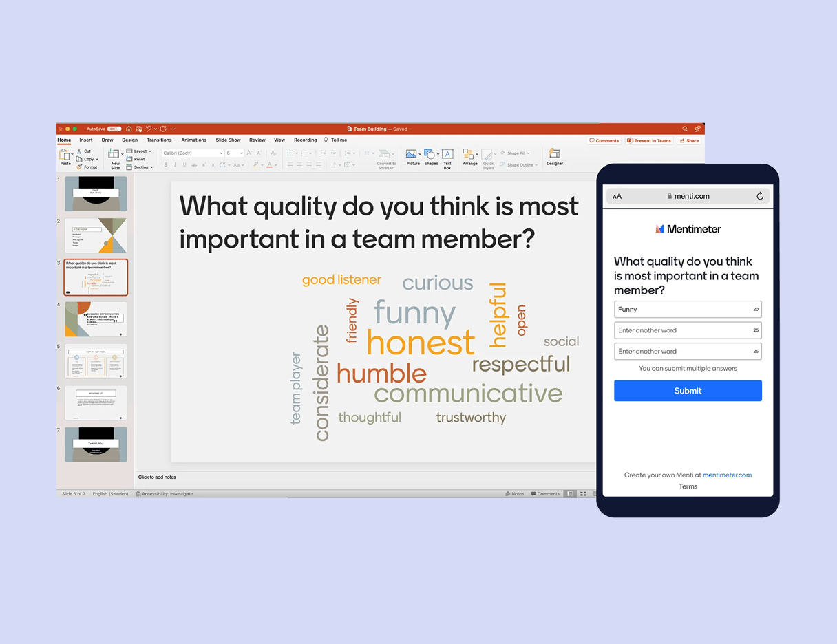Screen dimensions: 837x644
Task: Toggle Notes pane in status bar
Action: click(514, 494)
